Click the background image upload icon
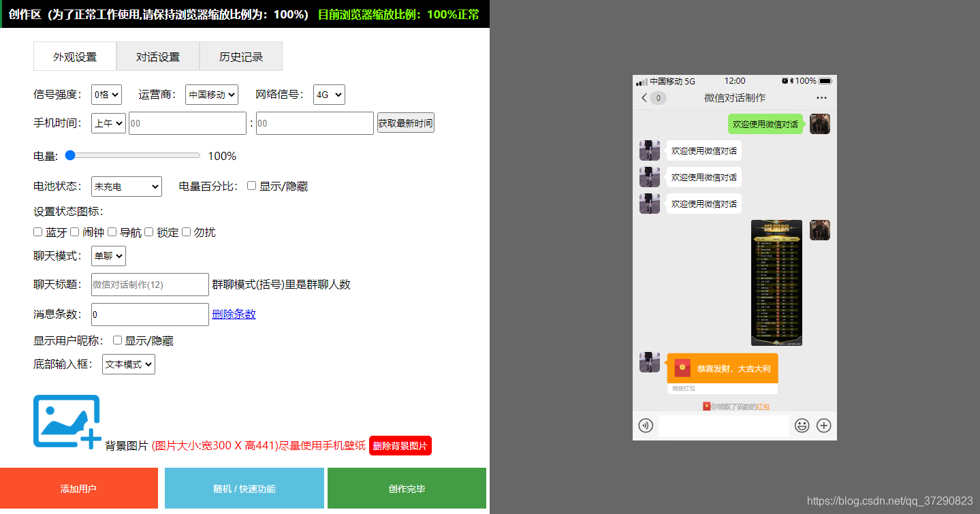Screen dimensions: 980x514 pyautogui.click(x=67, y=422)
